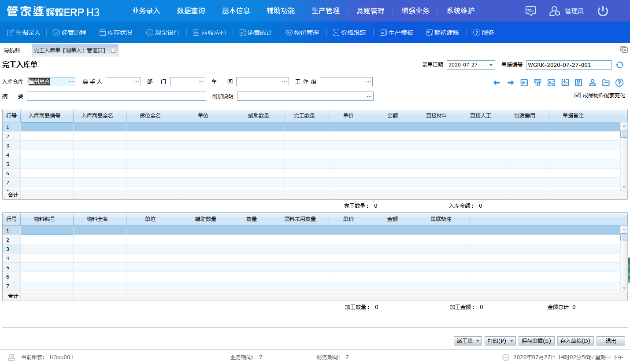630x364 pixels.
Task: Click the 保存单据(S) button
Action: click(x=536, y=341)
